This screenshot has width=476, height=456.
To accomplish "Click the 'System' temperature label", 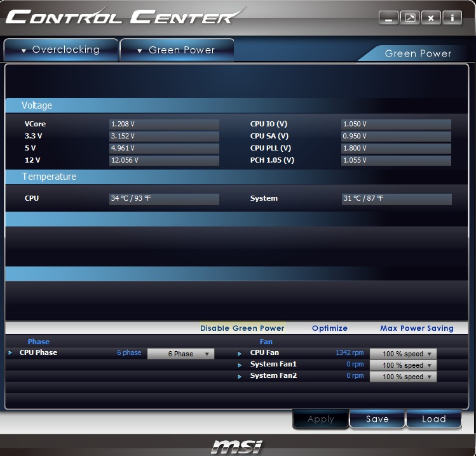I will [264, 198].
